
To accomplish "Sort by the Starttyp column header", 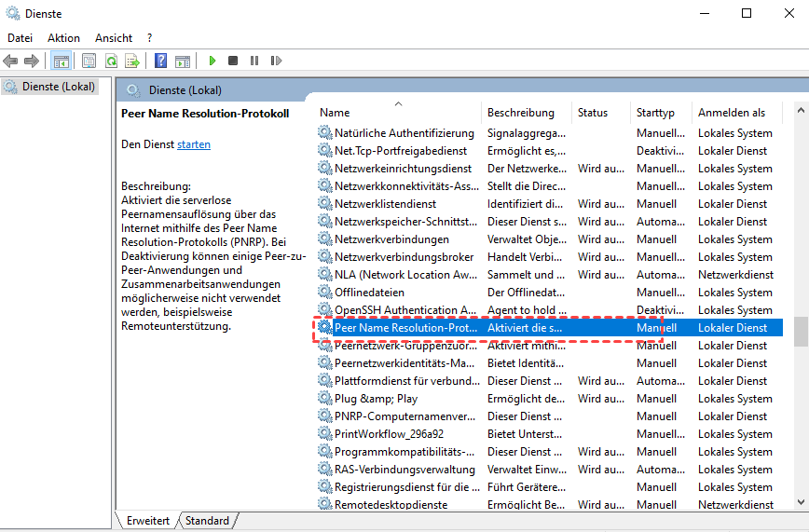I will point(655,113).
